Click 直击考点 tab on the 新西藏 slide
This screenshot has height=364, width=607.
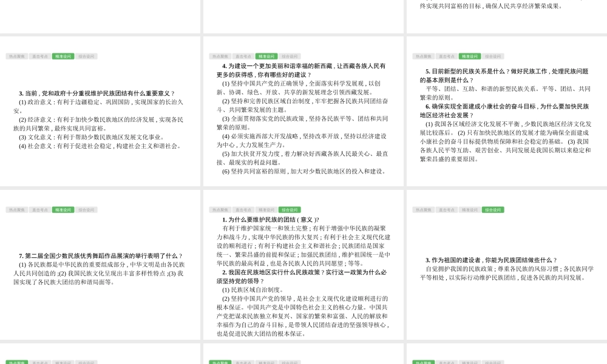tap(243, 56)
